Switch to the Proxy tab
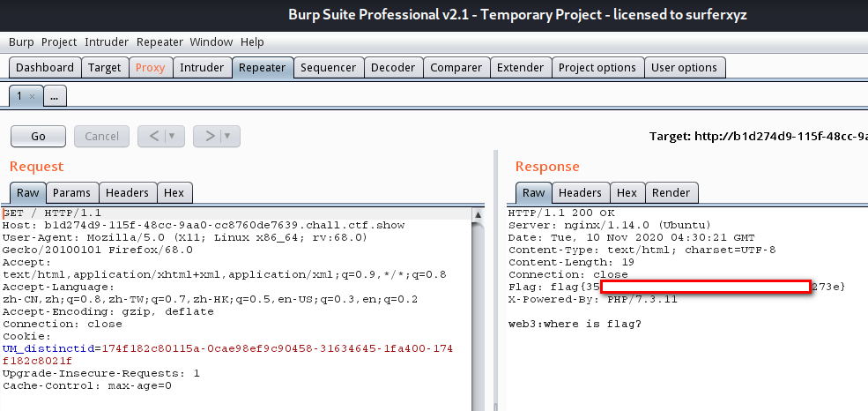The height and width of the screenshot is (411, 868). click(x=151, y=68)
